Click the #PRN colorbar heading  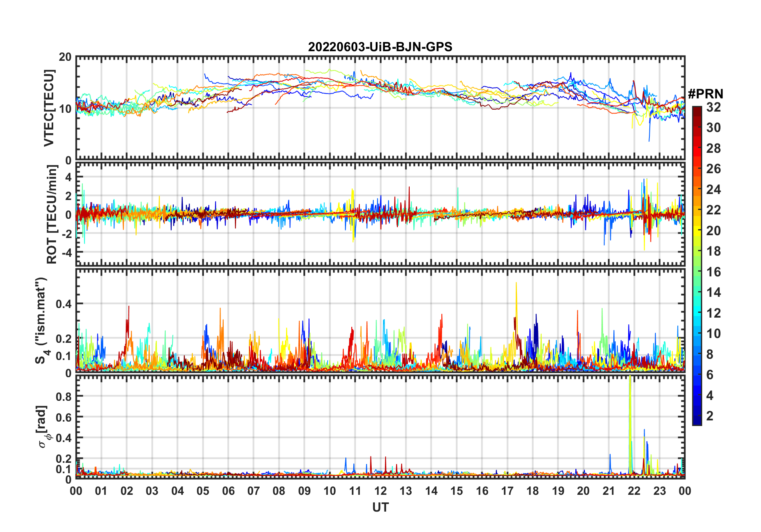705,94
